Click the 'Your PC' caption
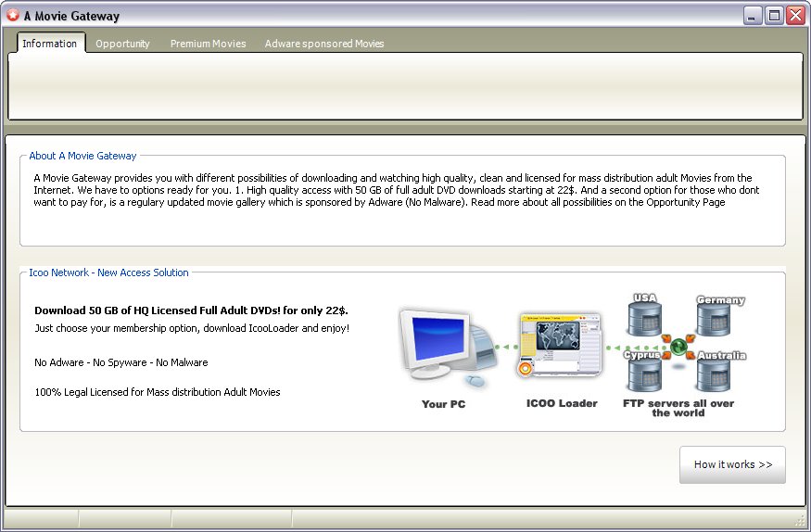The width and height of the screenshot is (811, 532). coord(443,404)
